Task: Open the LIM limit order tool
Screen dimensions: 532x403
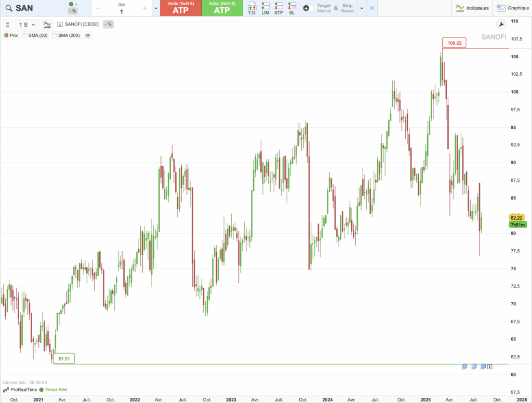Action: pyautogui.click(x=265, y=8)
